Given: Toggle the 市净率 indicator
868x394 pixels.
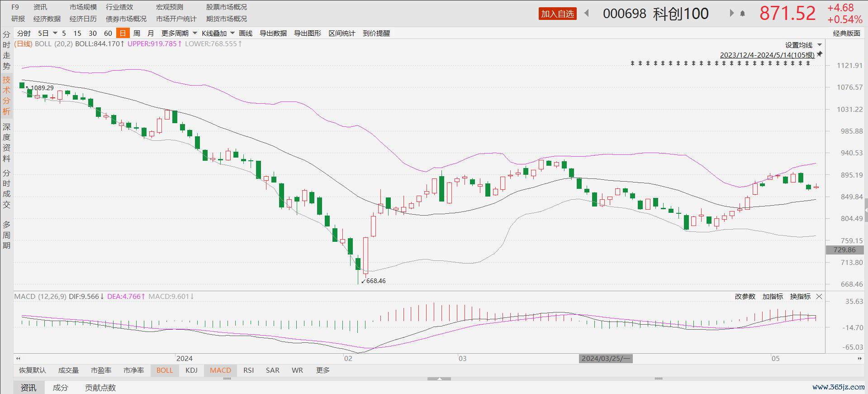Looking at the screenshot, I should (x=133, y=370).
